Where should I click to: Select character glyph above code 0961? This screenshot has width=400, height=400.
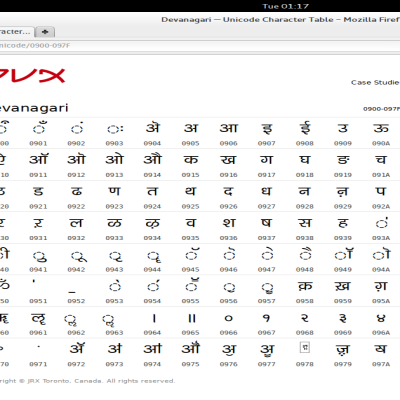click(x=38, y=319)
